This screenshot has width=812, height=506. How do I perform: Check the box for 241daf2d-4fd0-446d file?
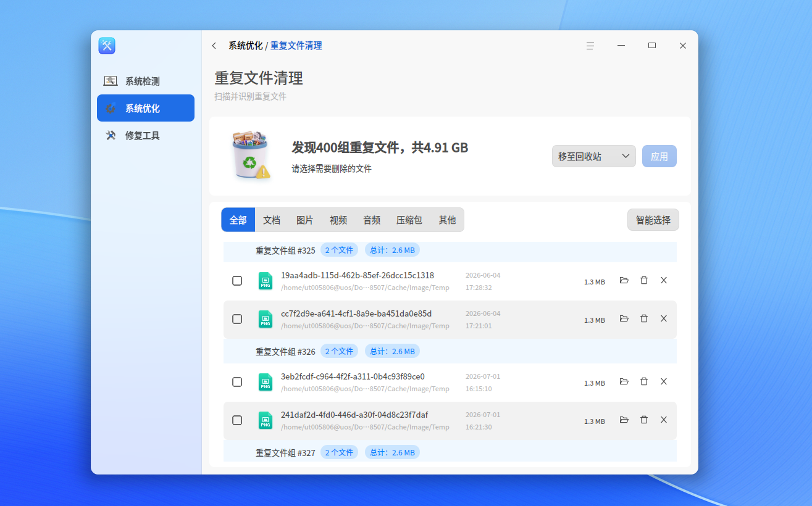point(237,420)
